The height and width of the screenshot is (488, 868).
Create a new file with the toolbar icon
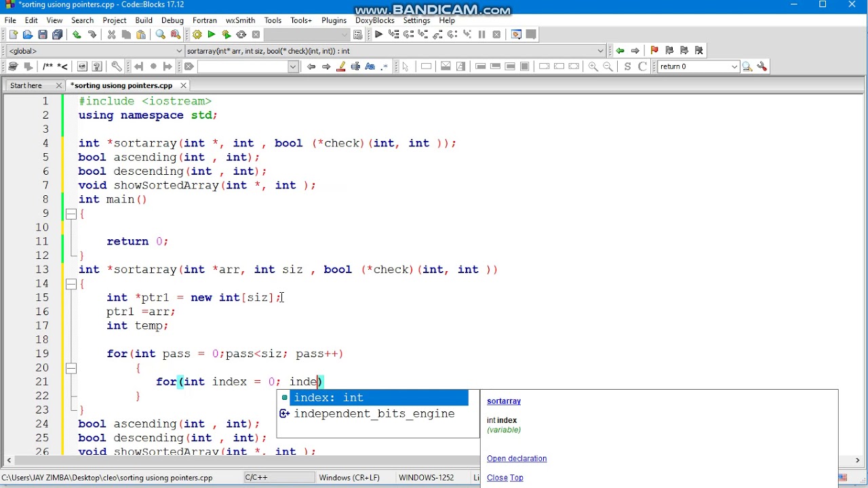(x=13, y=35)
